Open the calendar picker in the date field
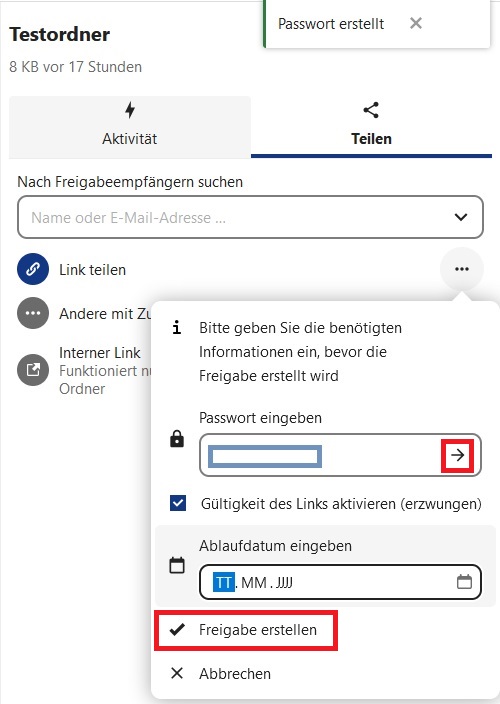Image resolution: width=500 pixels, height=704 pixels. pos(464,582)
